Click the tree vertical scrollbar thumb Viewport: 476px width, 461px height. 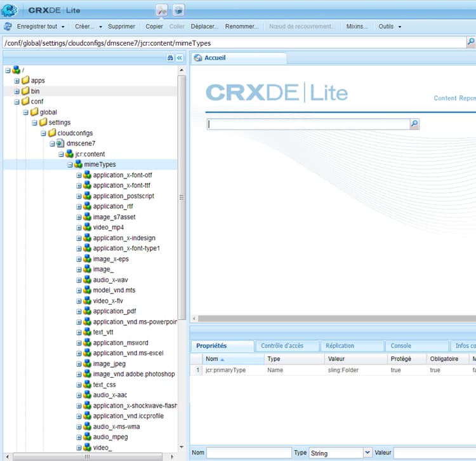click(182, 197)
